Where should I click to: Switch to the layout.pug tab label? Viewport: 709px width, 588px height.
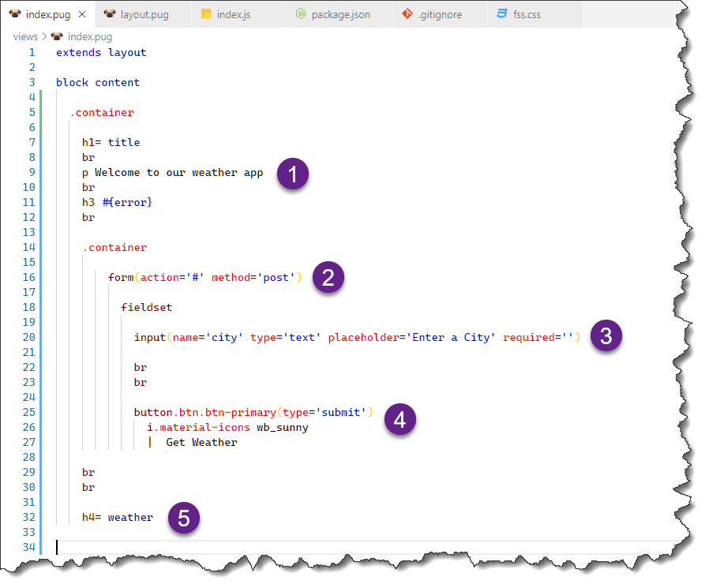coord(144,14)
